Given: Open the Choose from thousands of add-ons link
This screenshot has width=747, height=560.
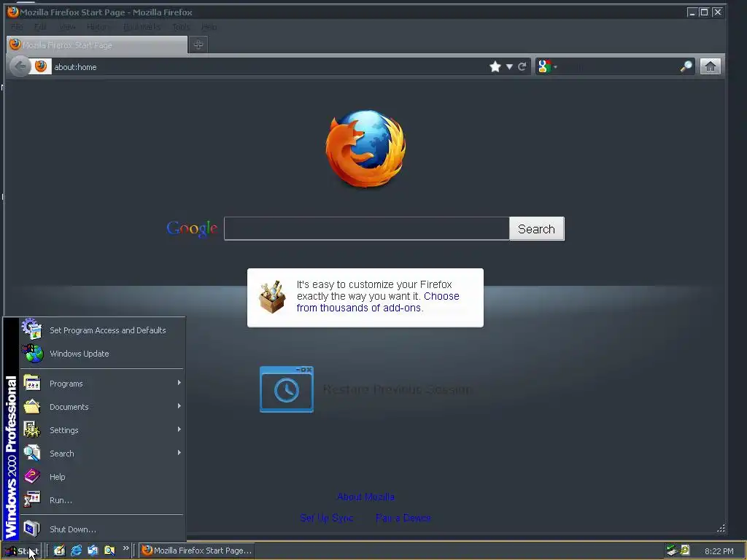Looking at the screenshot, I should [378, 302].
